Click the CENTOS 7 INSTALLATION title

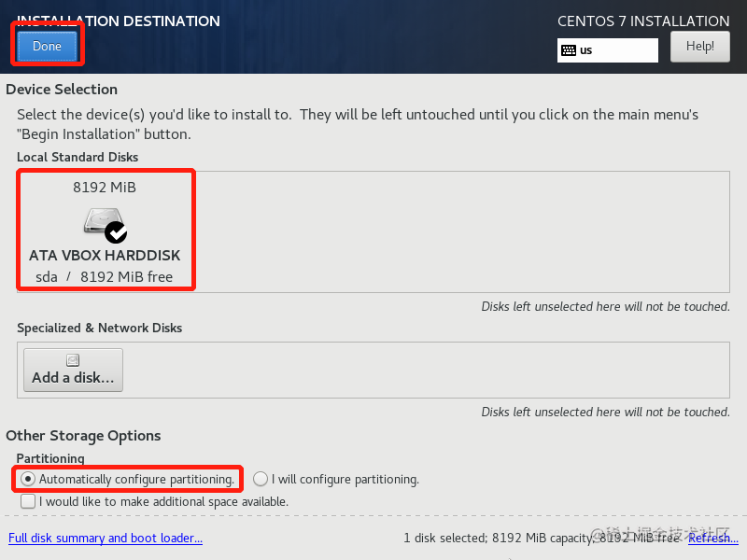click(x=643, y=21)
